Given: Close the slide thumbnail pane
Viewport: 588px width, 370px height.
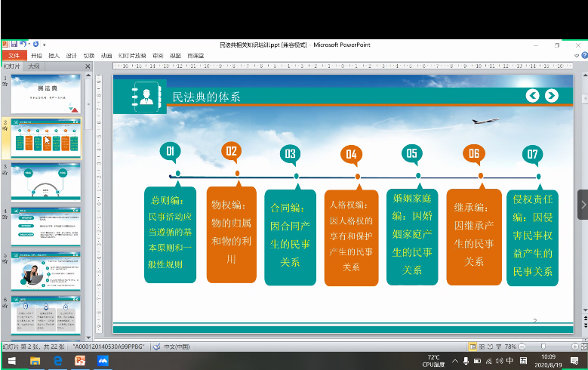Looking at the screenshot, I should click(88, 66).
